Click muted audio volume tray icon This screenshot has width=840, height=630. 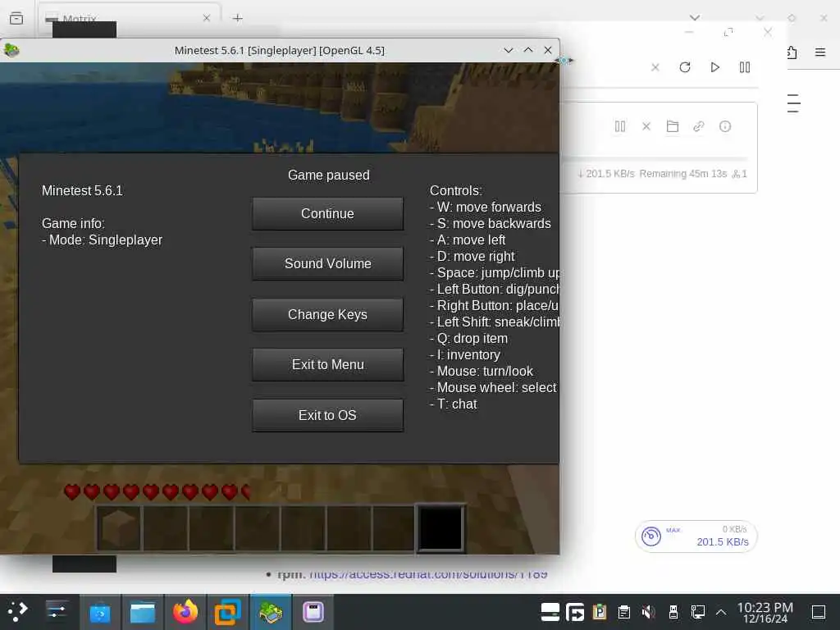pos(649,612)
